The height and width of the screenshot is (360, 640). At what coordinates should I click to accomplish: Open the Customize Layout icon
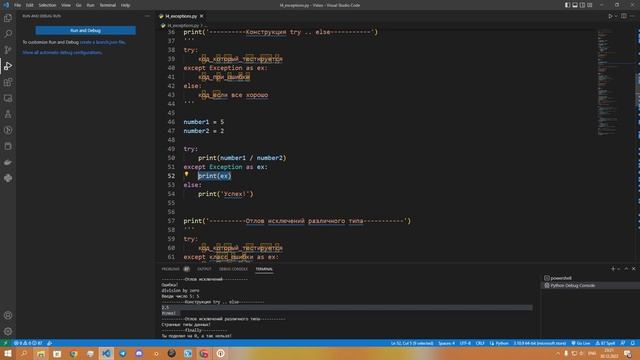(x=590, y=5)
